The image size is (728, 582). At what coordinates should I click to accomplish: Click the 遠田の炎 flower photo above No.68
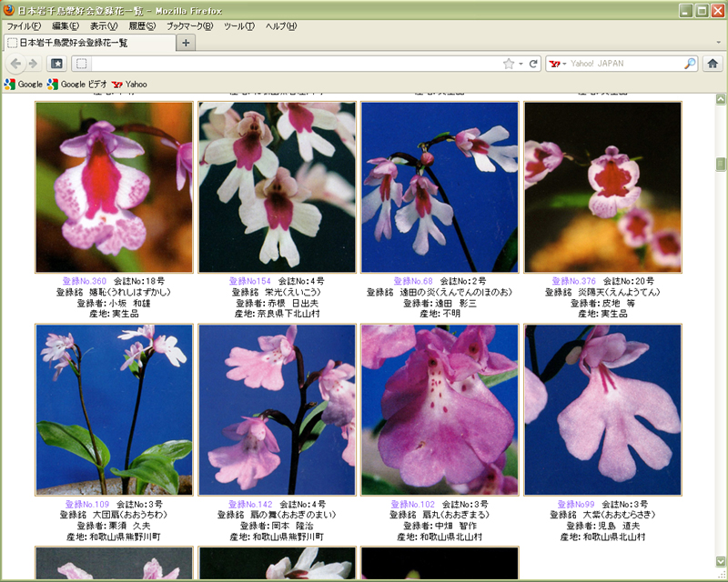point(440,187)
